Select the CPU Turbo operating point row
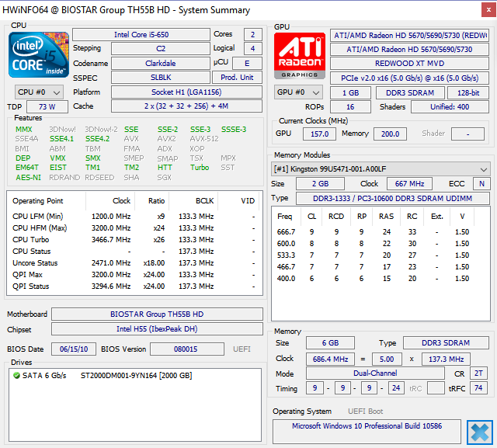The image size is (497, 448). pyautogui.click(x=134, y=240)
